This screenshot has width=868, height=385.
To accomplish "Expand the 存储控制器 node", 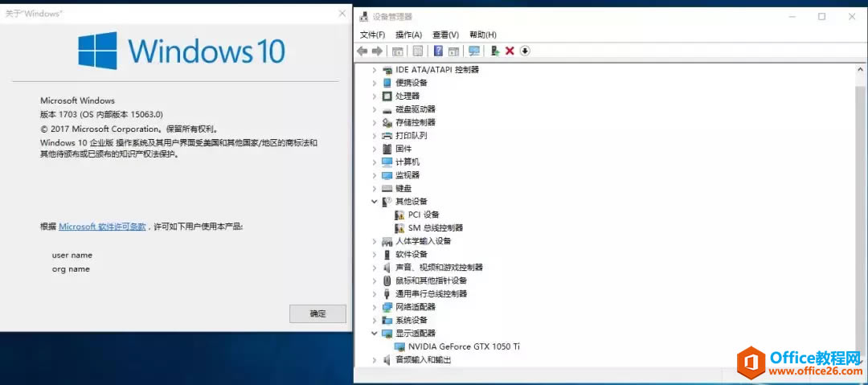I will click(375, 122).
